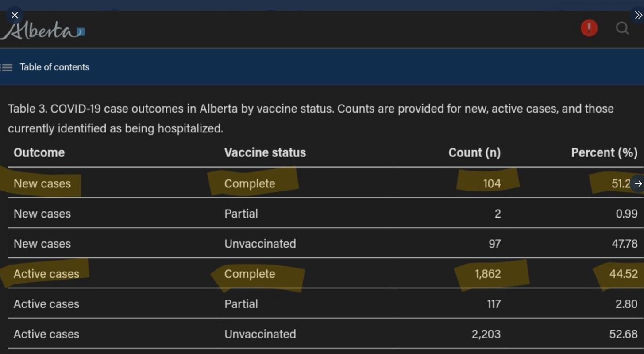Click the 104 count cell
This screenshot has height=354, width=644.
point(492,183)
